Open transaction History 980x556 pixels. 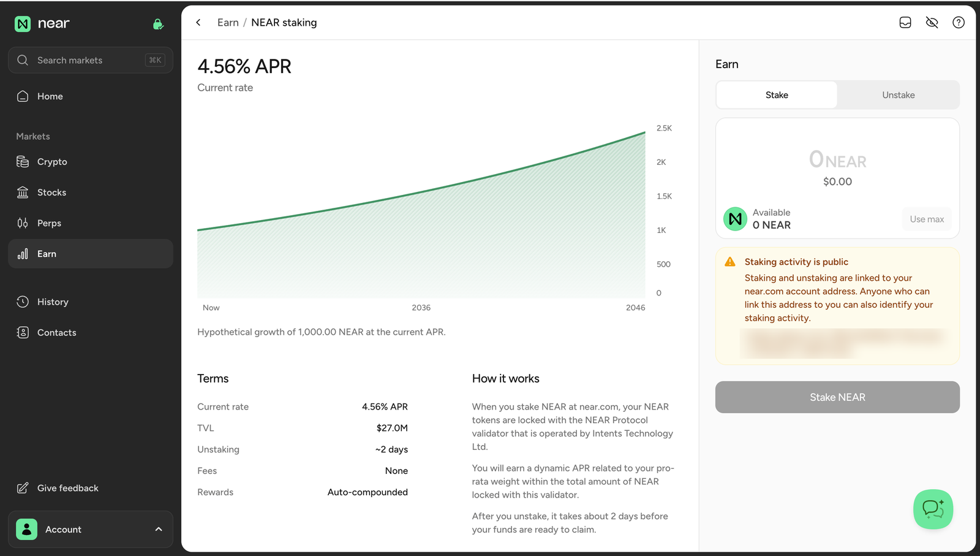coord(91,302)
